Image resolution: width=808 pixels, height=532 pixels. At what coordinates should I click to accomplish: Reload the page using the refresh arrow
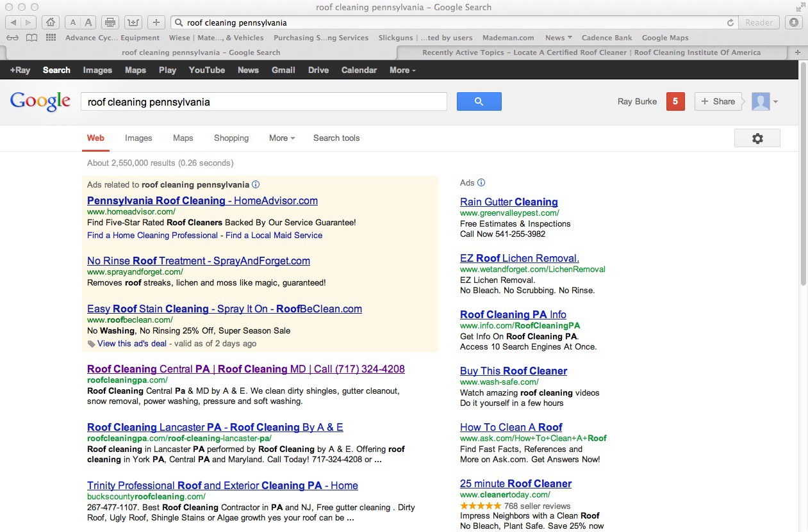point(730,22)
